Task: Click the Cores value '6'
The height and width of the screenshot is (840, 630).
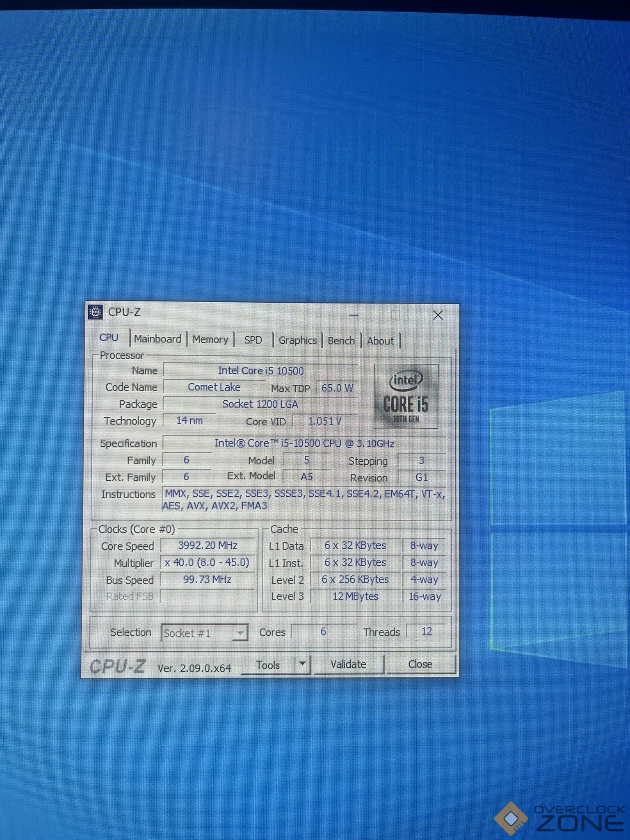Action: pos(323,632)
